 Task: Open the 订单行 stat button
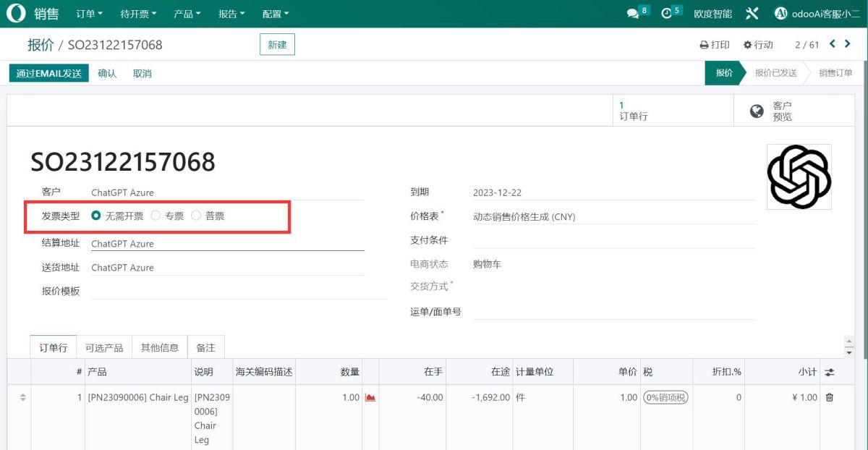(x=673, y=111)
